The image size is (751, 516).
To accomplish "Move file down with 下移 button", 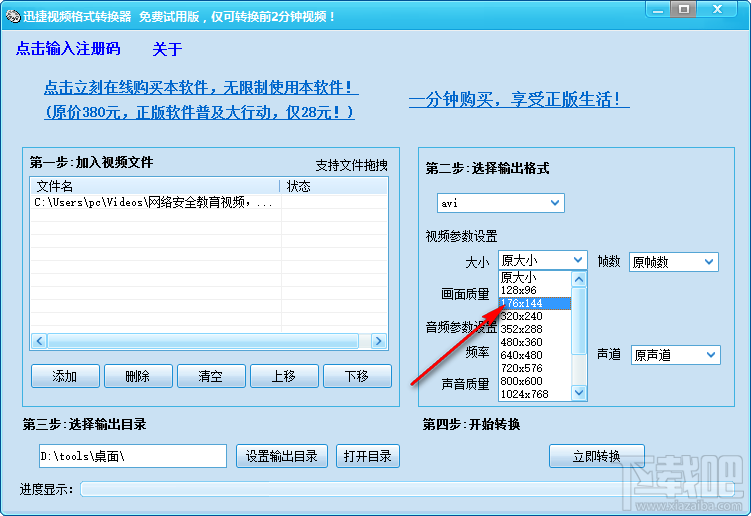I will pyautogui.click(x=357, y=376).
